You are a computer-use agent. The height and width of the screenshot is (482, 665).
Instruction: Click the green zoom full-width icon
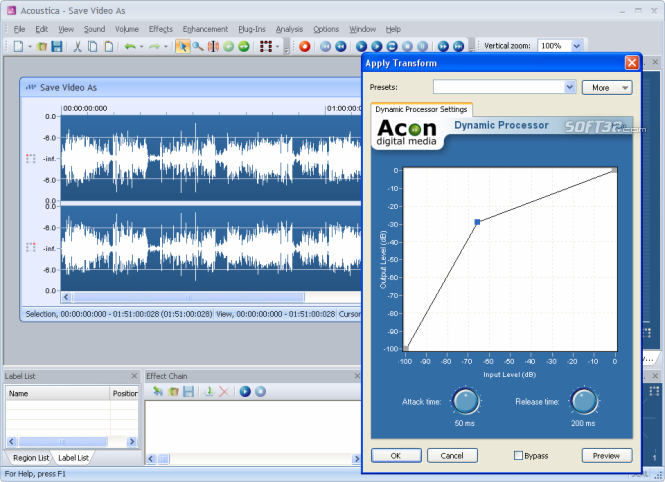[244, 46]
